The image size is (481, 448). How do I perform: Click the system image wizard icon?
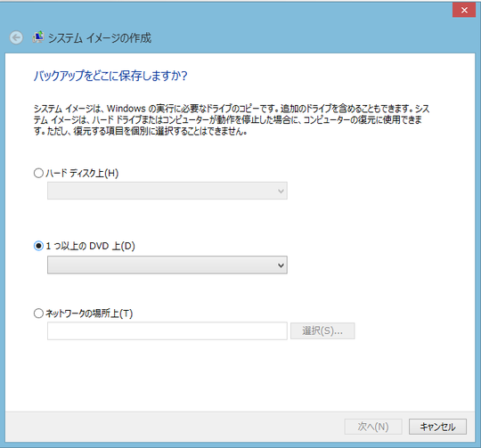pos(38,37)
